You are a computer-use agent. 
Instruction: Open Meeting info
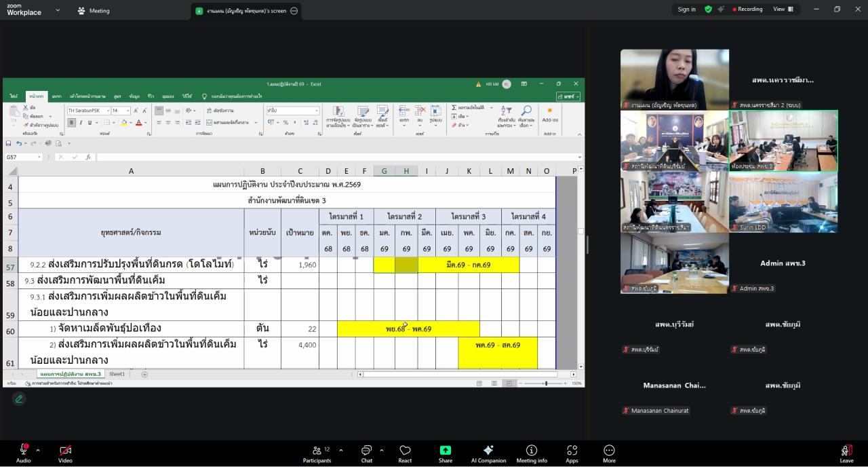532,453
